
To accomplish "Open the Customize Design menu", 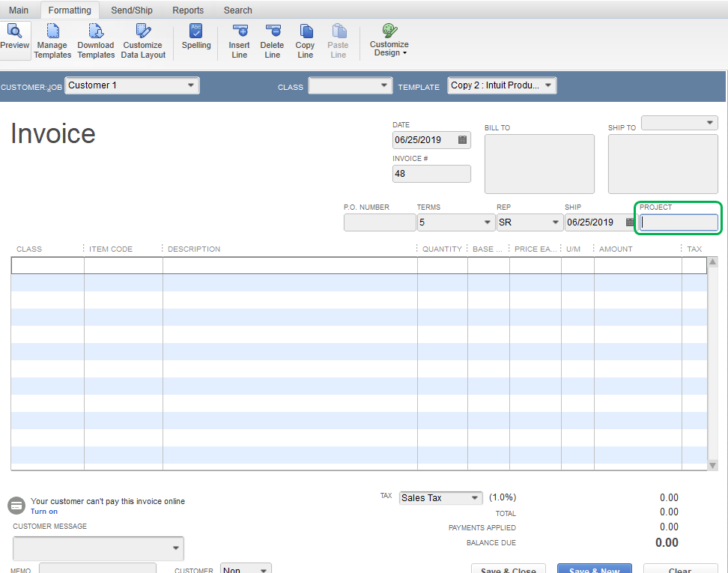I will [x=389, y=40].
